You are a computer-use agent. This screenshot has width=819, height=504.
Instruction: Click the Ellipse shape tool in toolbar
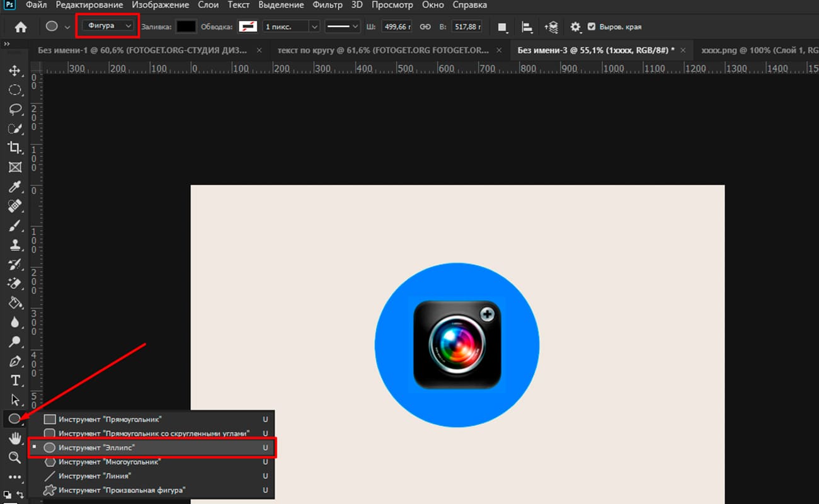pyautogui.click(x=14, y=418)
